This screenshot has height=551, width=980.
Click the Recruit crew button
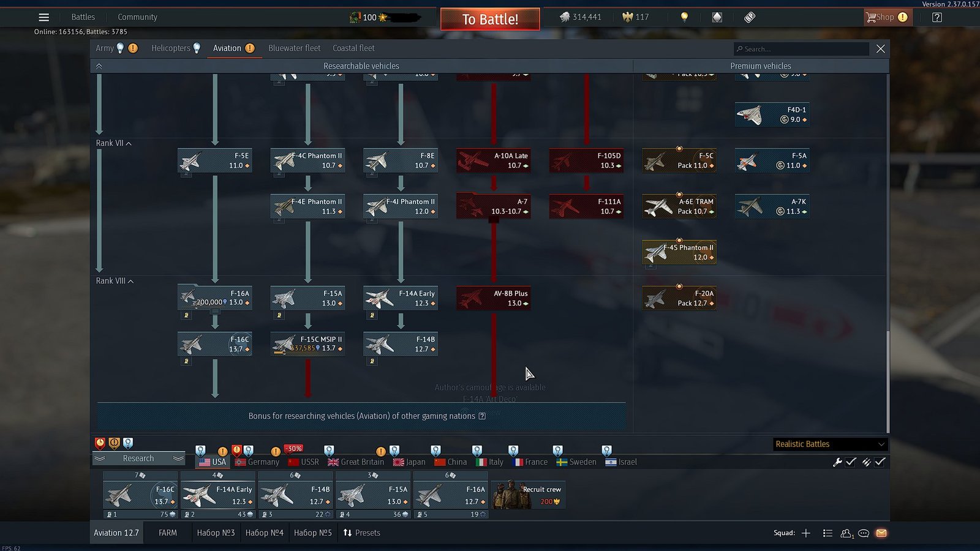(528, 495)
